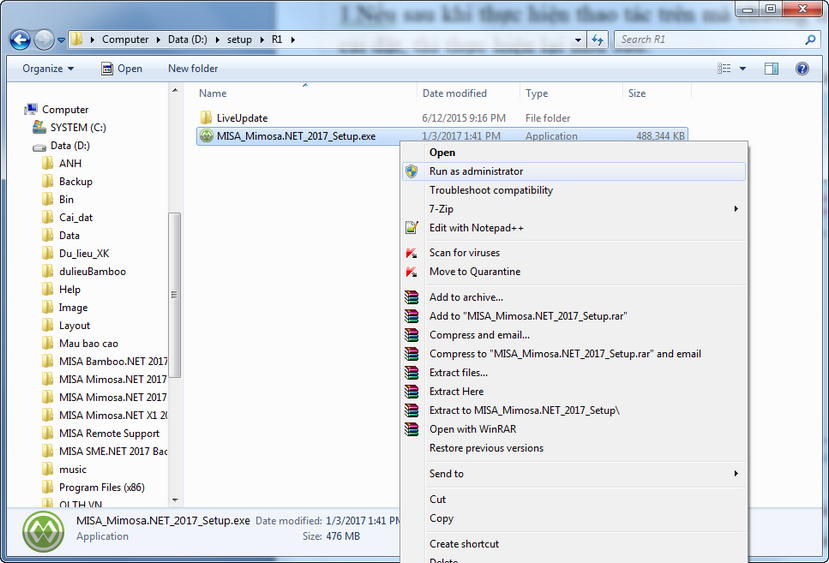Select the LiveUpdate folder
Screen dimensions: 829x563
234,118
